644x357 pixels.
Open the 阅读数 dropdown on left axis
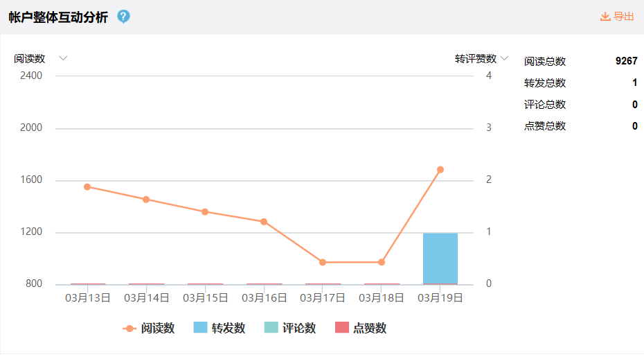[x=63, y=58]
